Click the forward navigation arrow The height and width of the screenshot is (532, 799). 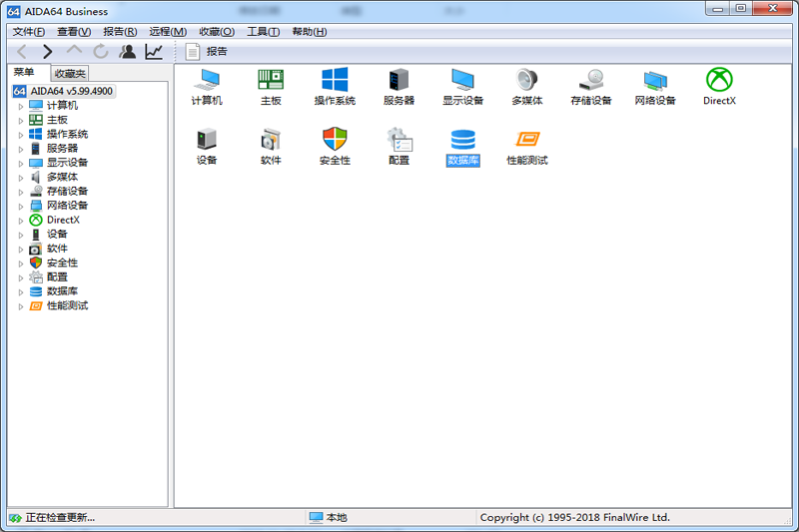[x=47, y=51]
